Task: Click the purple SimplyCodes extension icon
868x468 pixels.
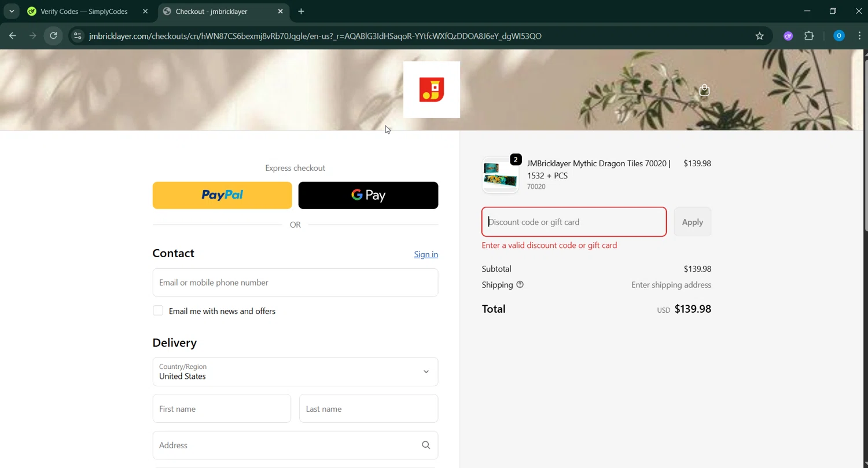Action: 788,36
